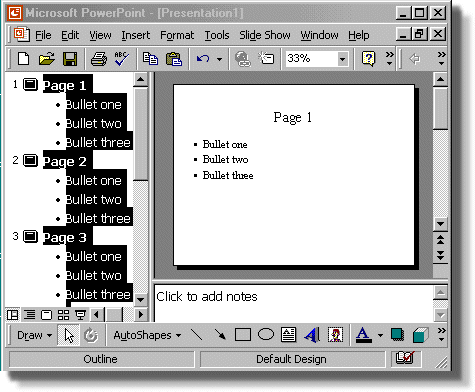475x392 pixels.
Task: Switch to Slide Sorter view button
Action: click(63, 314)
